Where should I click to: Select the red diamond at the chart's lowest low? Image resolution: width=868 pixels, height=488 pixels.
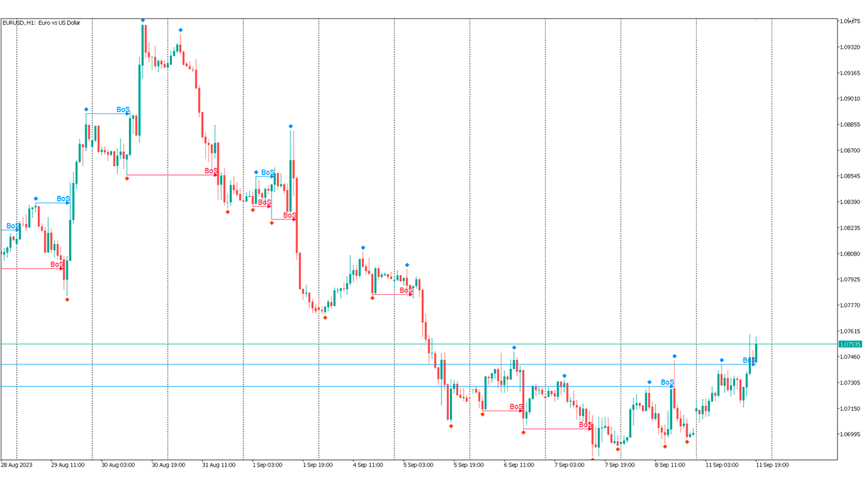point(593,459)
